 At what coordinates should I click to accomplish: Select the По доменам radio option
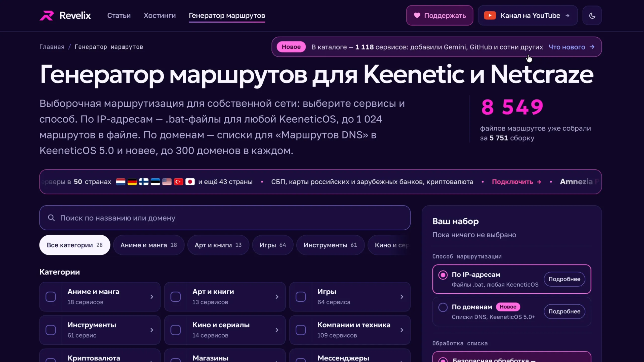coord(443,307)
